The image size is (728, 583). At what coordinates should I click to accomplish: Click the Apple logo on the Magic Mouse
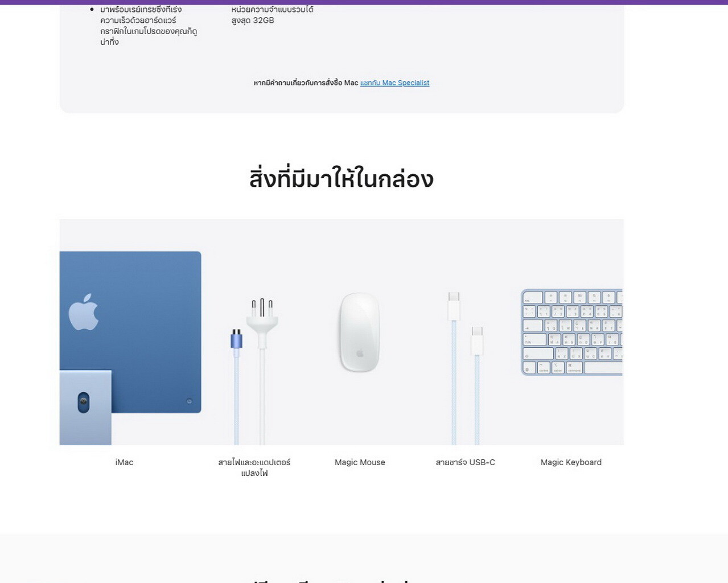click(360, 354)
